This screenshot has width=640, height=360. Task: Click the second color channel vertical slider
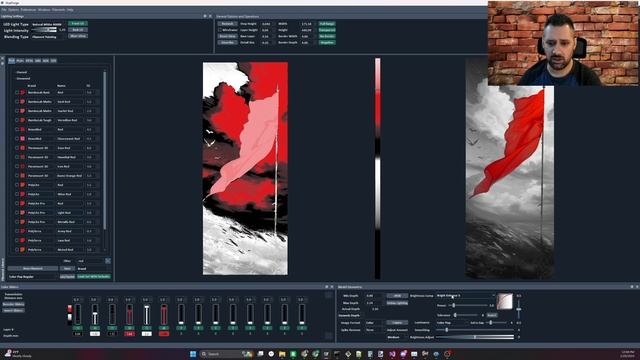pyautogui.click(x=95, y=315)
